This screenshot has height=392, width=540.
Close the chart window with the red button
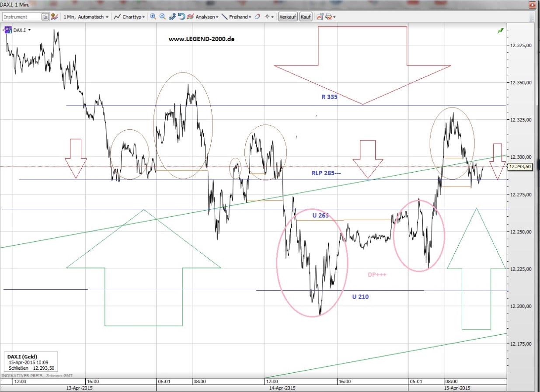(531, 5)
